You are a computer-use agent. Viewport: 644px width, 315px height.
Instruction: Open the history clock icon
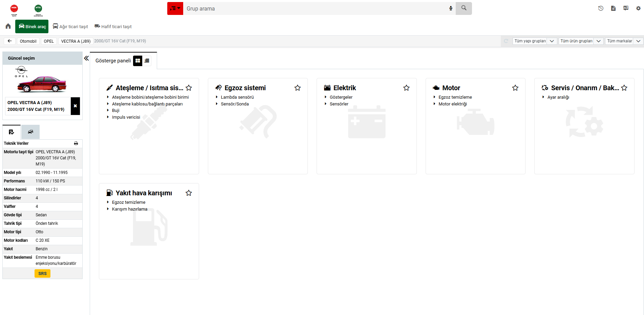point(601,8)
